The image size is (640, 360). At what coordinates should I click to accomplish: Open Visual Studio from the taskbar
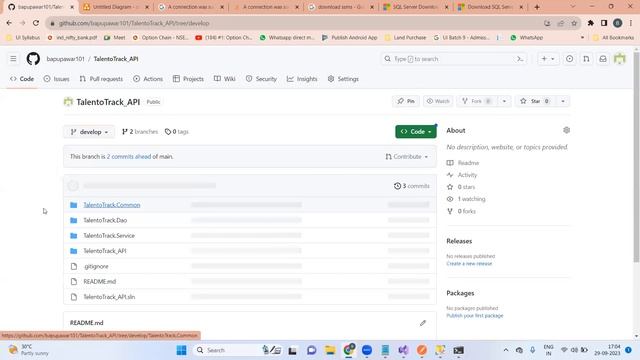tap(403, 350)
